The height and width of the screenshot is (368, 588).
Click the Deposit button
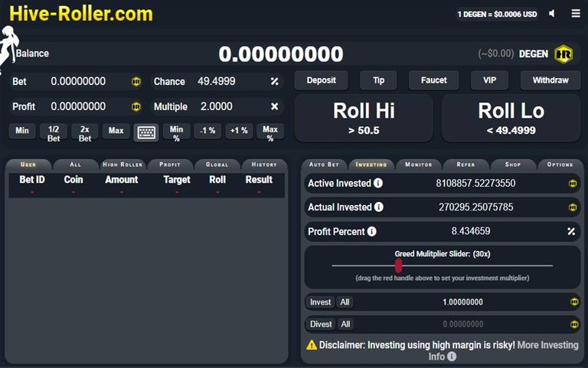(x=322, y=80)
